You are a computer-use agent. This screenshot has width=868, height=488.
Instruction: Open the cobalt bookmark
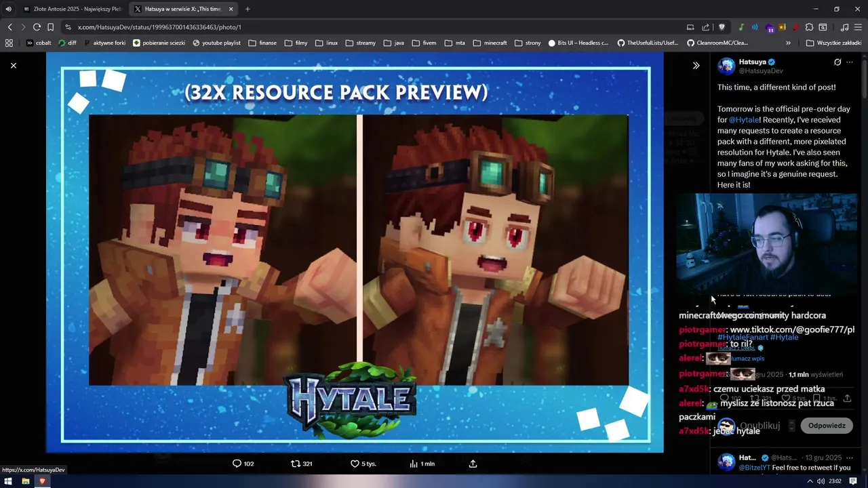coord(38,43)
